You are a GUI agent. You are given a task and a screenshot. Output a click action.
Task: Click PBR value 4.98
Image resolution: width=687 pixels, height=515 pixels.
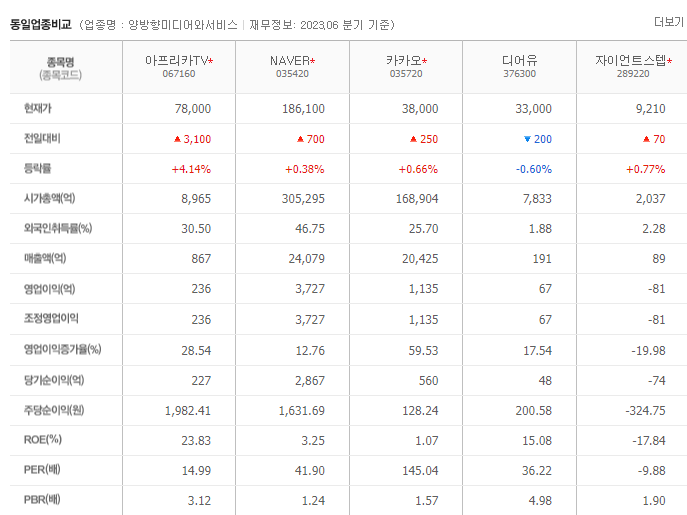(540, 501)
